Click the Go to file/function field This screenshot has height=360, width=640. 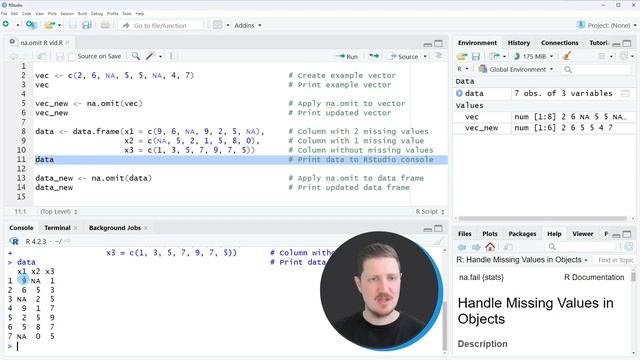[x=160, y=25]
